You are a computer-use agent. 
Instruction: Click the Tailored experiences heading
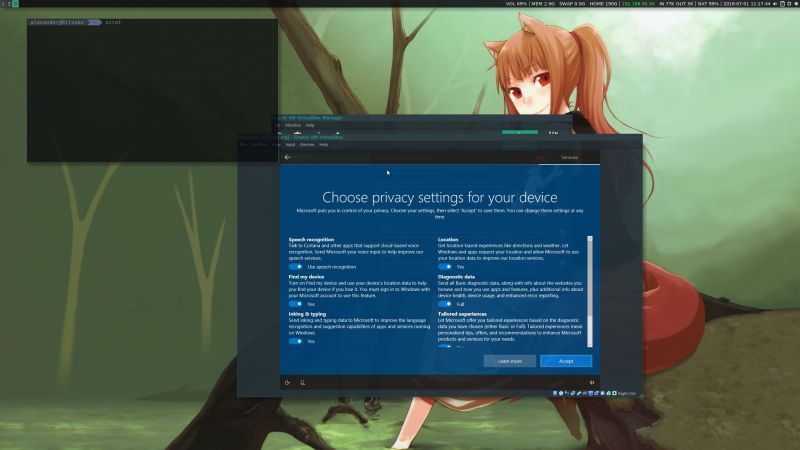coord(462,314)
